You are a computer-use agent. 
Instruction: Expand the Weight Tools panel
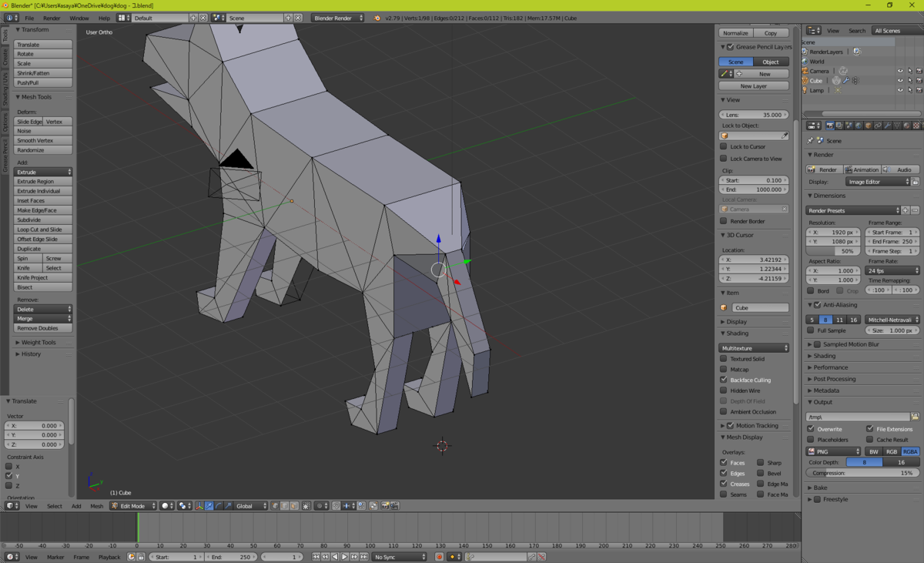pyautogui.click(x=37, y=343)
